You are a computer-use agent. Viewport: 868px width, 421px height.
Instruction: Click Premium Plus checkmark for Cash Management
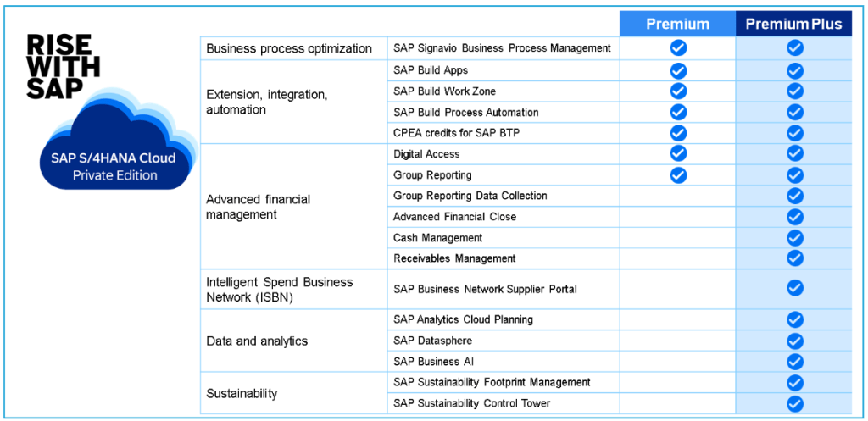coord(794,238)
